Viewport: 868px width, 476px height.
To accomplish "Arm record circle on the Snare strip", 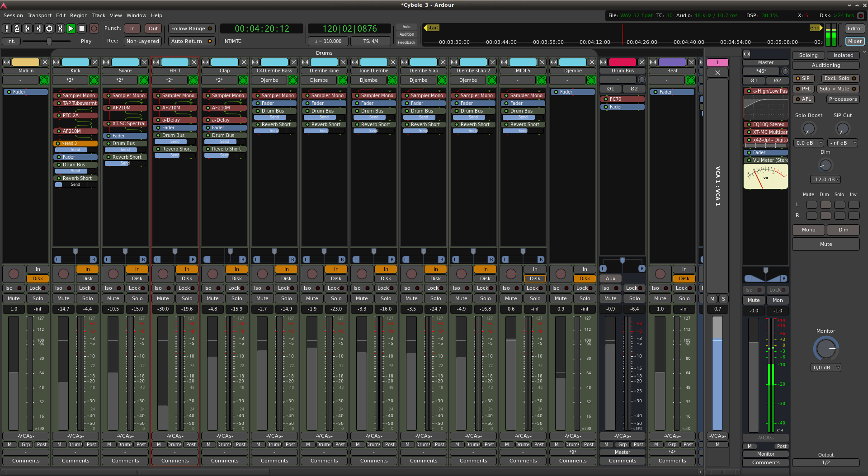I will (x=113, y=274).
